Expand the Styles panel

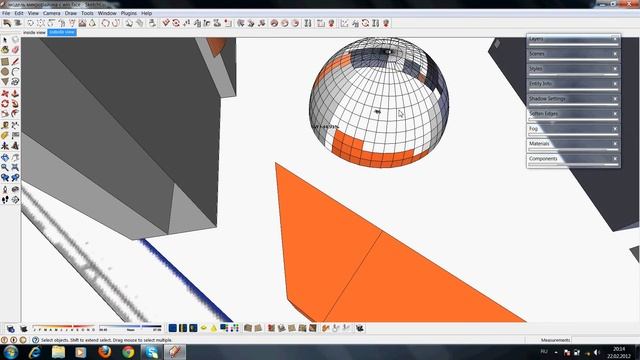(573, 69)
